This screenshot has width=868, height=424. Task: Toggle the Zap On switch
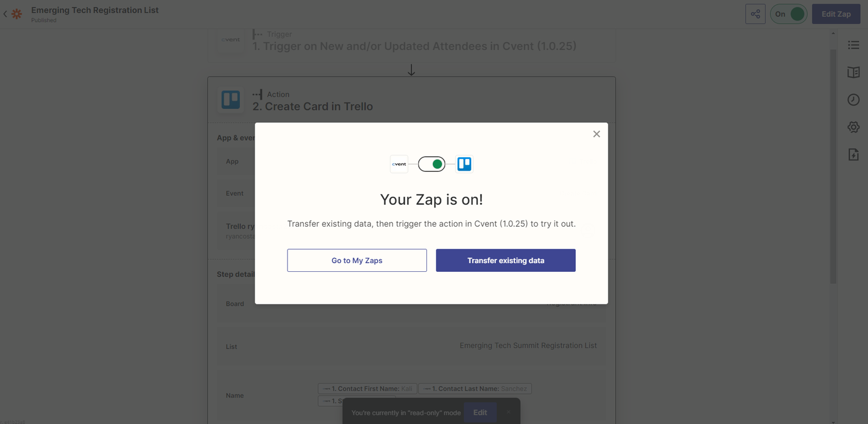788,13
